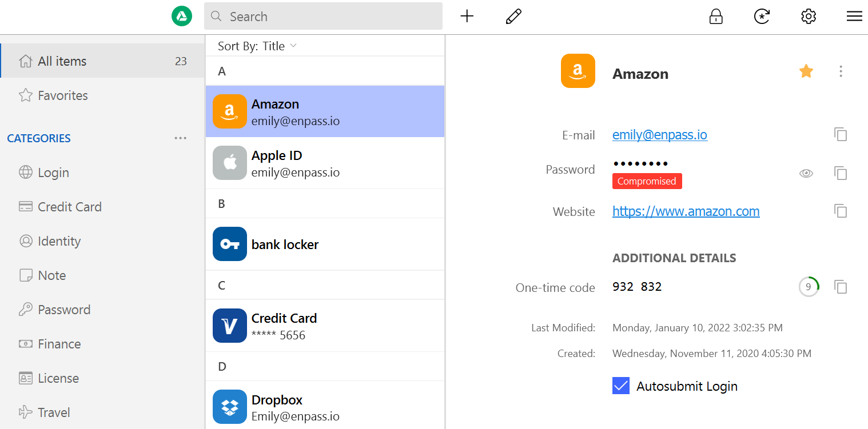This screenshot has height=429, width=868.
Task: Click into the Search field
Action: pyautogui.click(x=323, y=16)
